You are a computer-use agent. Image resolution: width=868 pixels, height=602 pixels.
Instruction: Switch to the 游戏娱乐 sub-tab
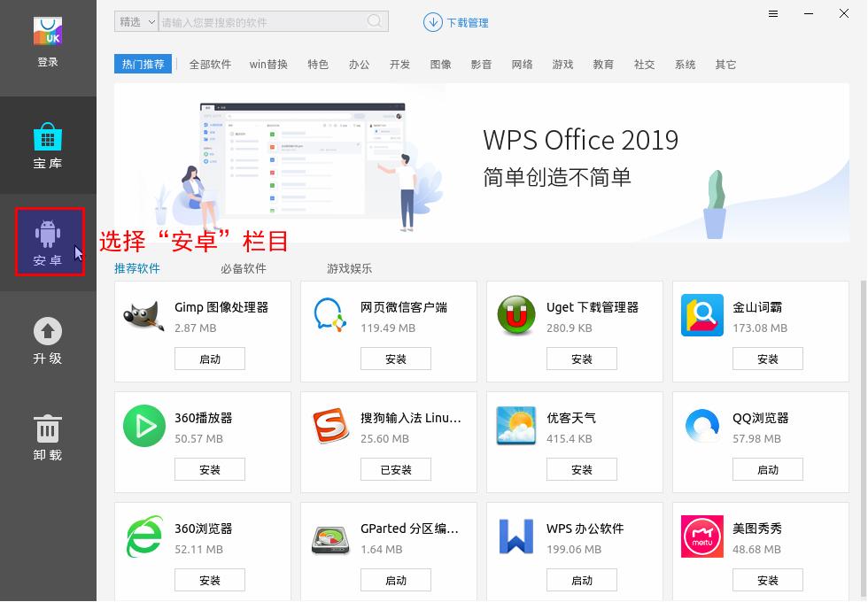(349, 268)
